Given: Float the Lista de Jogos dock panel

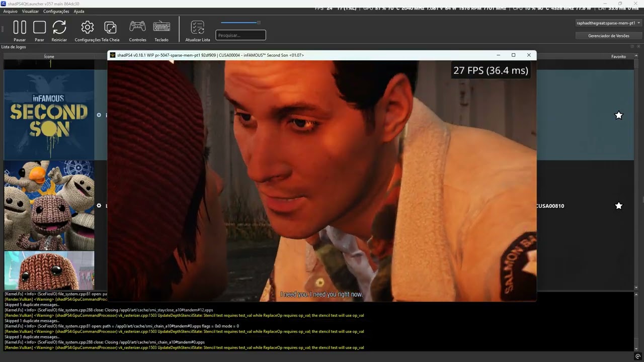Looking at the screenshot, I should coord(632,47).
